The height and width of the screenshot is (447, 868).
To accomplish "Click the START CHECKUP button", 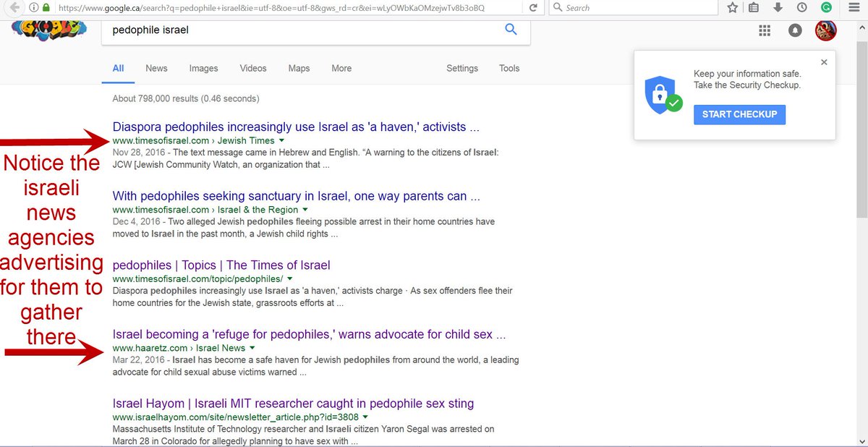I will [739, 114].
